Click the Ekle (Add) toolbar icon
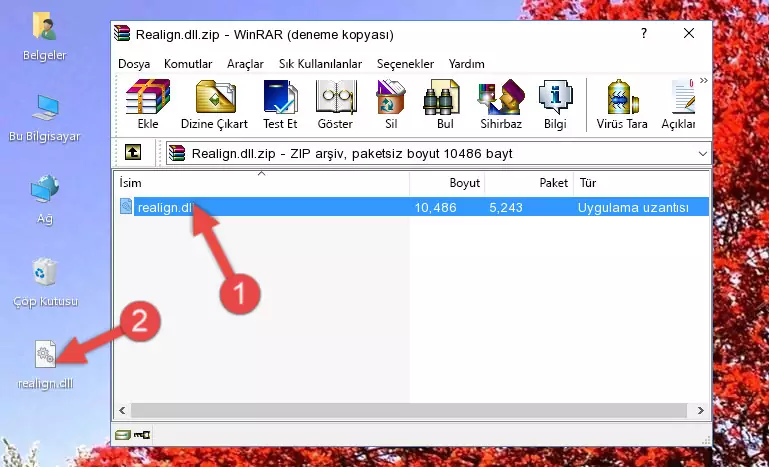The width and height of the screenshot is (769, 467). 148,104
